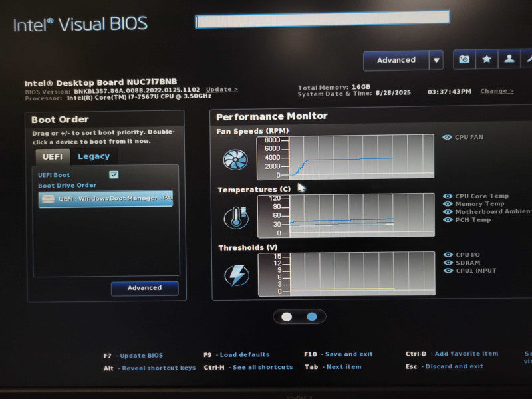This screenshot has width=532, height=399.
Task: Click F9 Load defaults shortcut
Action: click(237, 355)
